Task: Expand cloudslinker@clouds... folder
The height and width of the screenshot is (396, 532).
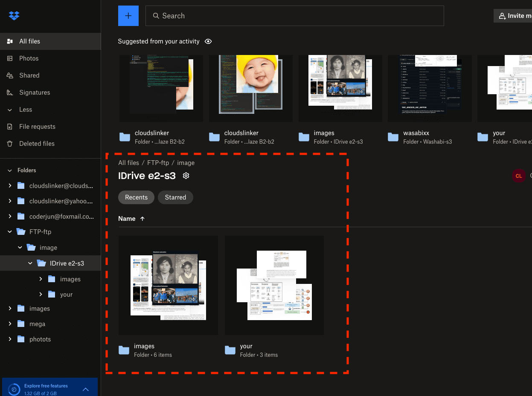Action: [x=10, y=186]
